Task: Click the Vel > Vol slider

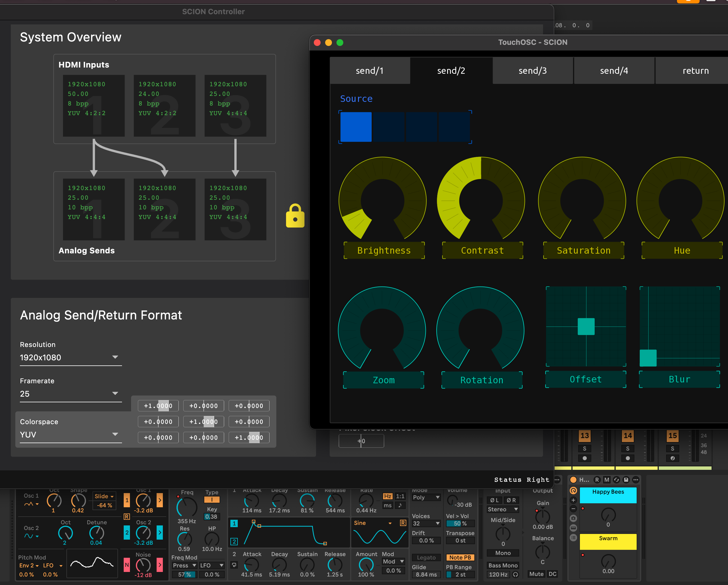Action: 460,523
